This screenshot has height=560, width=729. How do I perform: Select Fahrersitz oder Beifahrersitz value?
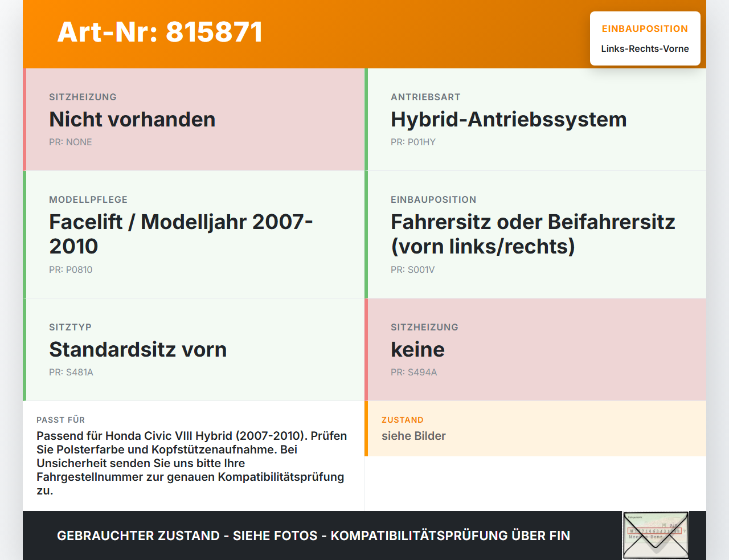[533, 234]
